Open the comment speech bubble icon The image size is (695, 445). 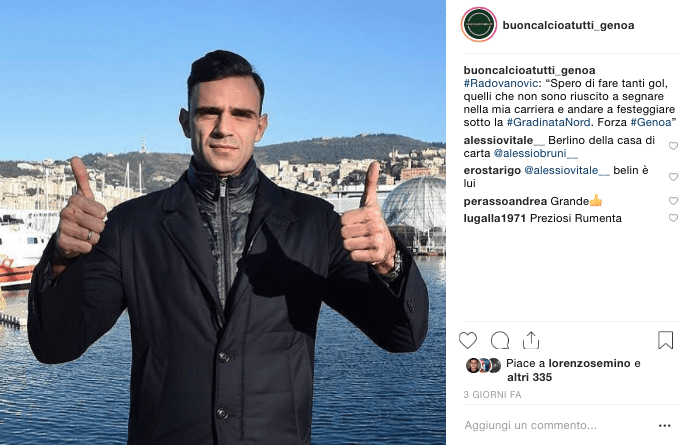[500, 340]
